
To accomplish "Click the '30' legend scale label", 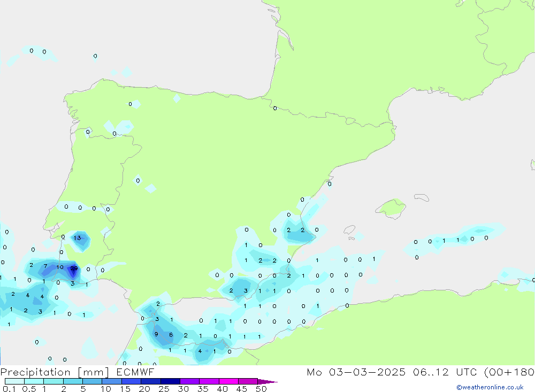I will (184, 389).
